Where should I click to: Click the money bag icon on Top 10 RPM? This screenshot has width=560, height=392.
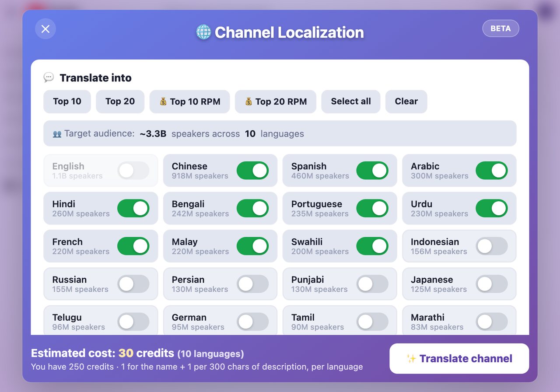point(163,101)
